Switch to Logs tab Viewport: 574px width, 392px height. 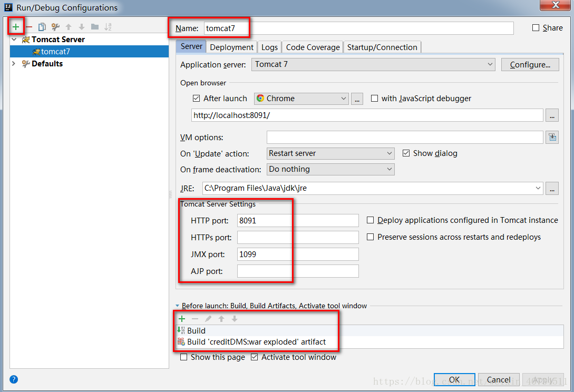point(269,47)
